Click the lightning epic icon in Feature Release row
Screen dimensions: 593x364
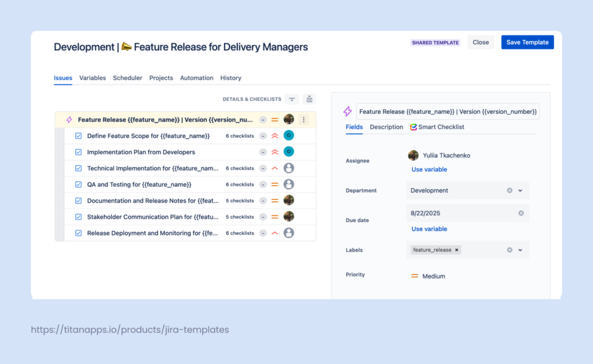click(69, 120)
